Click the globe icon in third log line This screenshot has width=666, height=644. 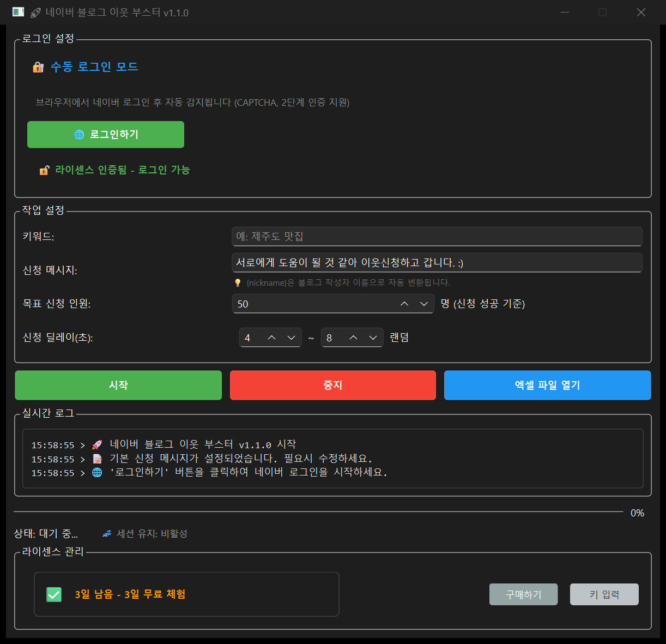pyautogui.click(x=97, y=473)
